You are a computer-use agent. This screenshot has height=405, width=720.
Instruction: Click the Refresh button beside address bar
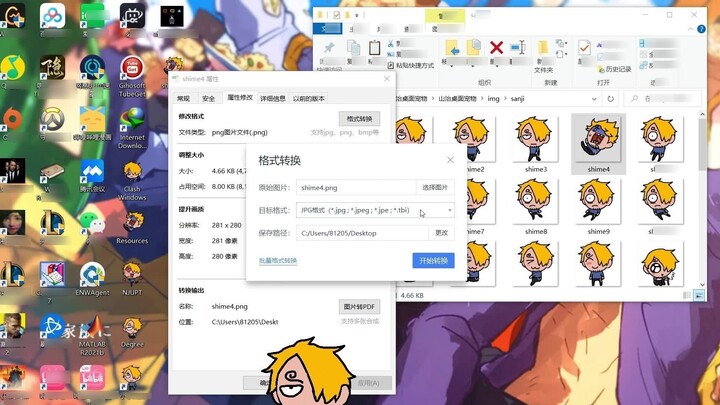pyautogui.click(x=610, y=99)
